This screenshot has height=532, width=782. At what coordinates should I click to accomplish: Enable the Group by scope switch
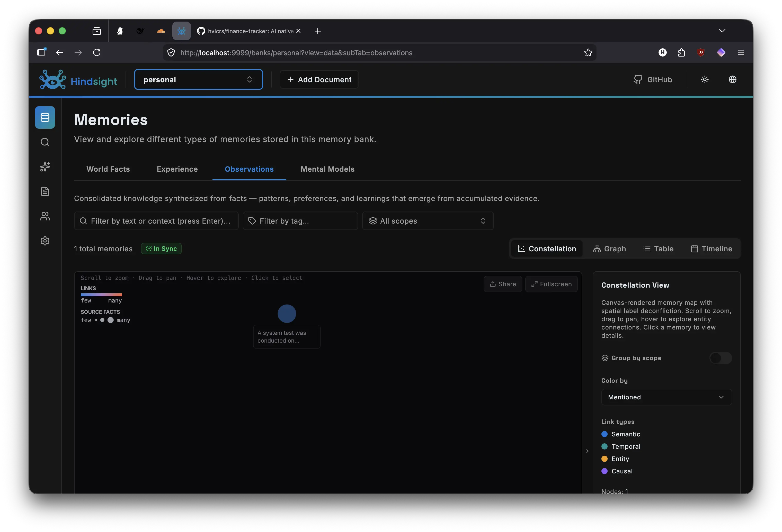tap(721, 358)
